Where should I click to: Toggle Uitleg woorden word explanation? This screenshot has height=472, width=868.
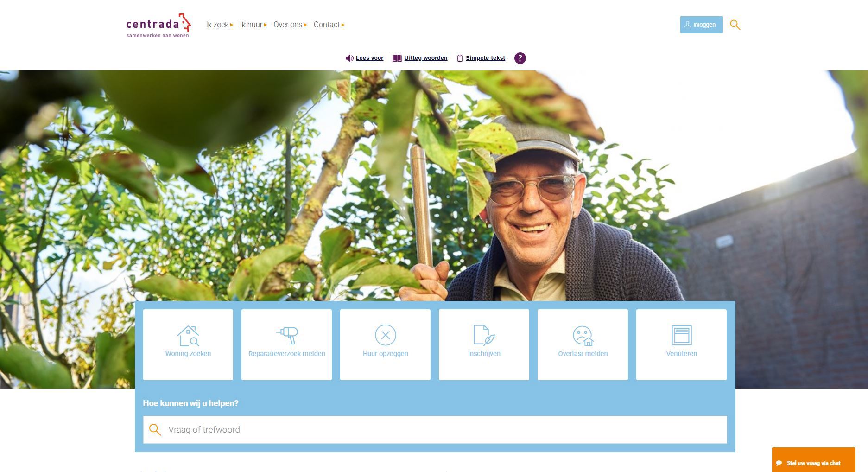(420, 58)
